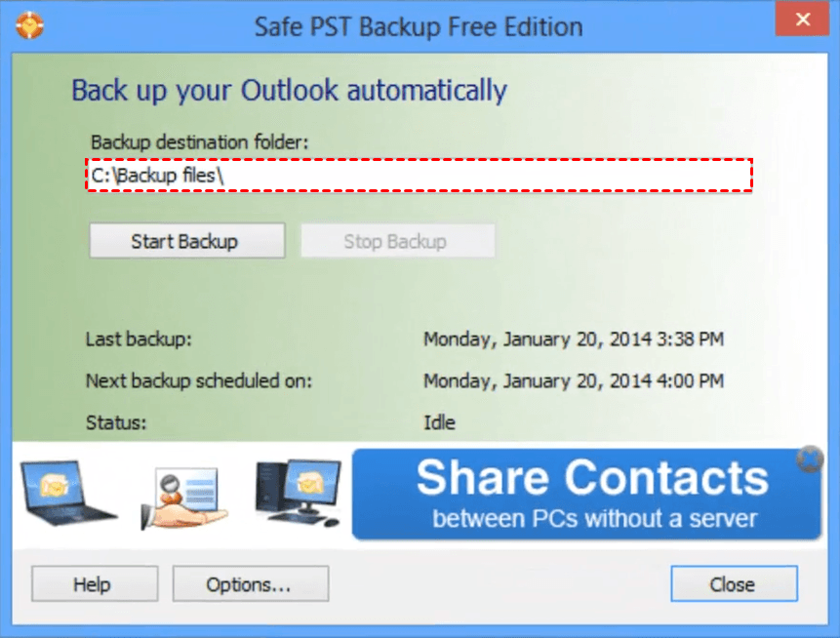Dismiss the Share Contacts ad banner
This screenshot has height=638, width=840.
(809, 459)
